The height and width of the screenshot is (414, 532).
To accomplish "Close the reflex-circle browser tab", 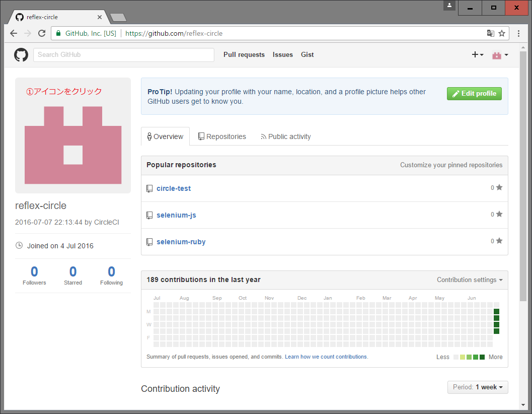I will (x=100, y=17).
